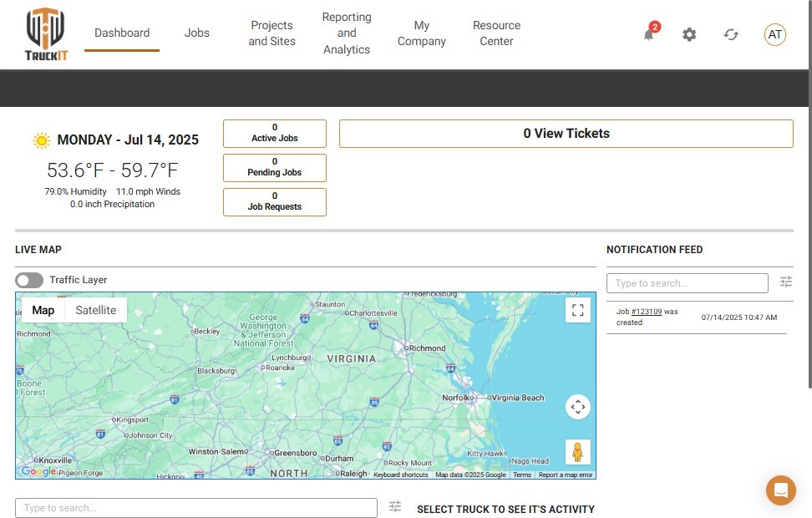Click the Job Requests button

click(x=275, y=202)
